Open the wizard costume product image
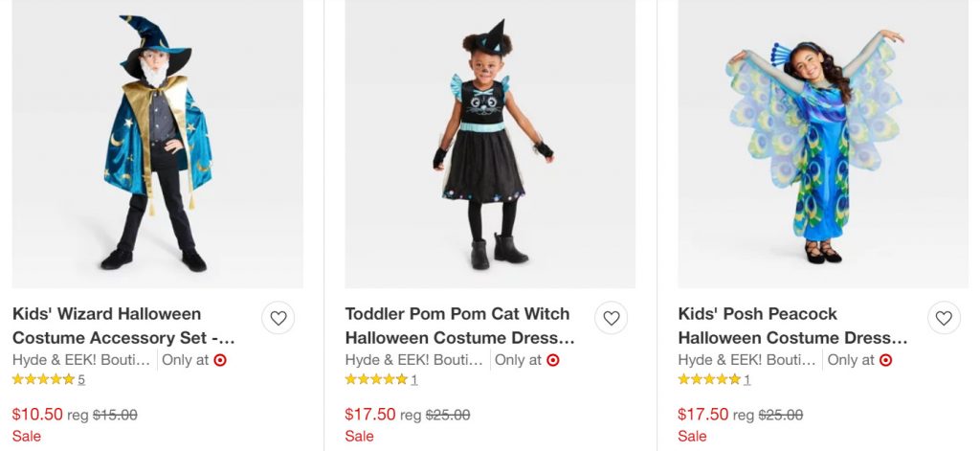Viewport: 980px width, 451px height. [158, 144]
